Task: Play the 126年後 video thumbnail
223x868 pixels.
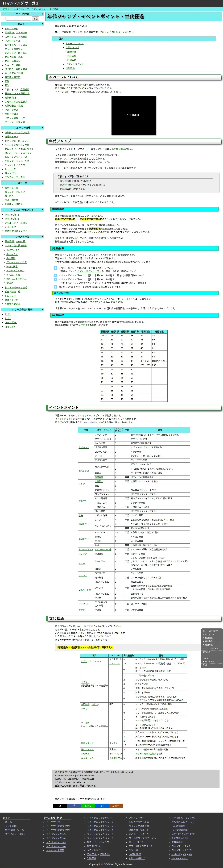Action: (x=134, y=116)
